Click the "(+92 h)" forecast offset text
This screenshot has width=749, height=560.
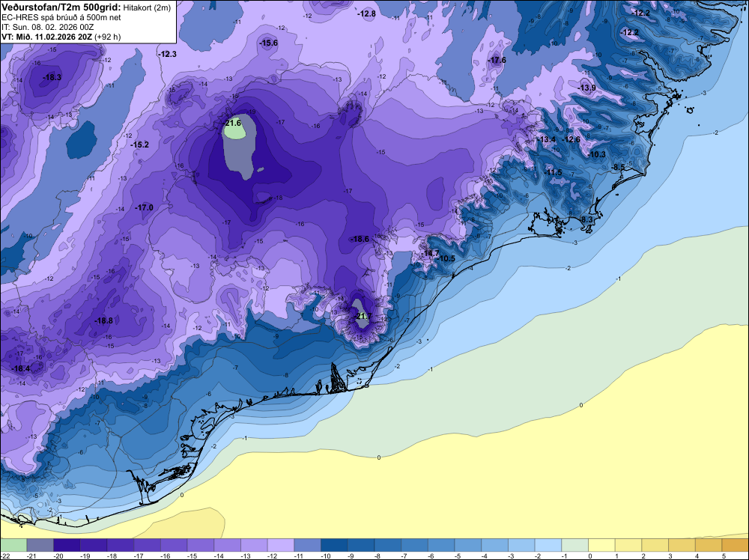(108, 37)
